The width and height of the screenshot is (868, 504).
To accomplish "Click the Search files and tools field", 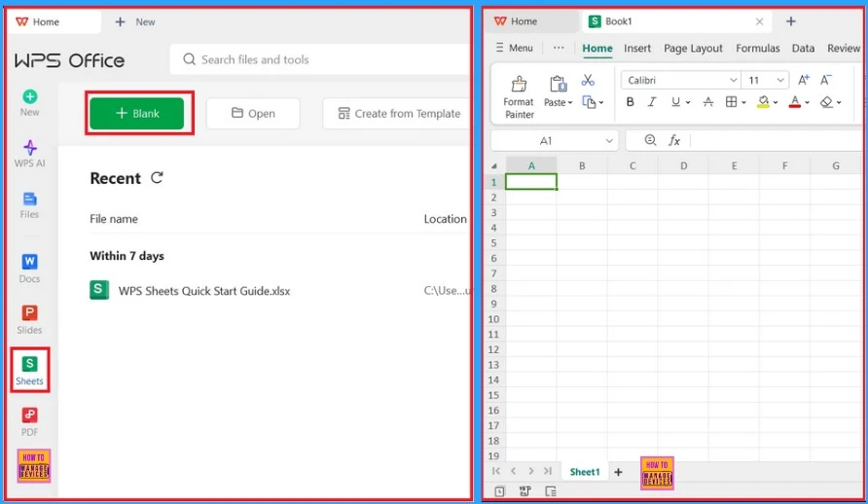I will point(320,59).
